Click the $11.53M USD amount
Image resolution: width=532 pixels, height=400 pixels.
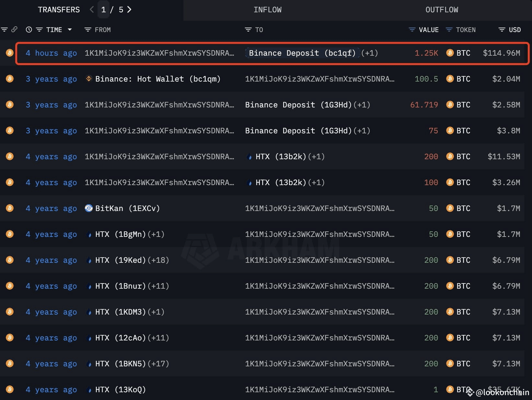(x=504, y=157)
